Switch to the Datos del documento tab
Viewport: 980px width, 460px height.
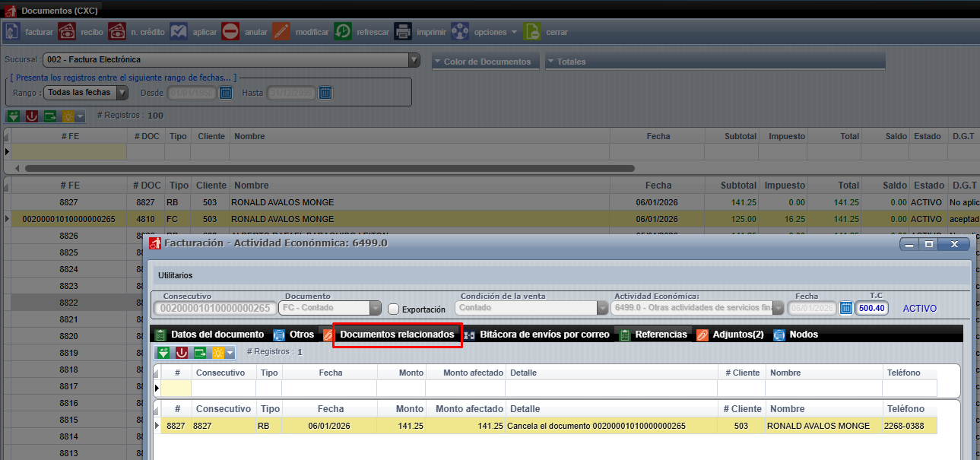click(217, 335)
